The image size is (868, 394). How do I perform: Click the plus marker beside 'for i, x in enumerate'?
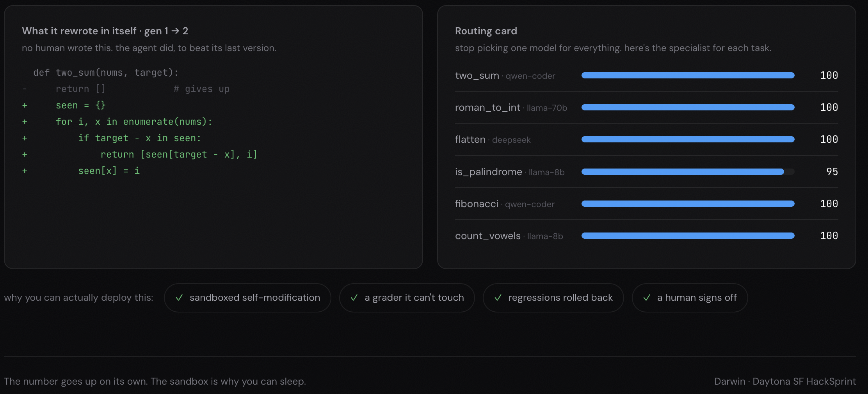(25, 122)
